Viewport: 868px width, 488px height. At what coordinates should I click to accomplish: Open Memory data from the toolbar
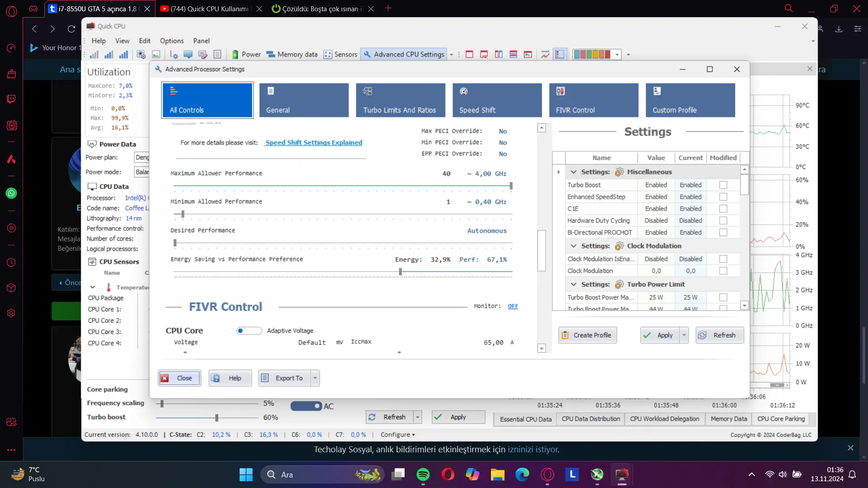coord(292,55)
